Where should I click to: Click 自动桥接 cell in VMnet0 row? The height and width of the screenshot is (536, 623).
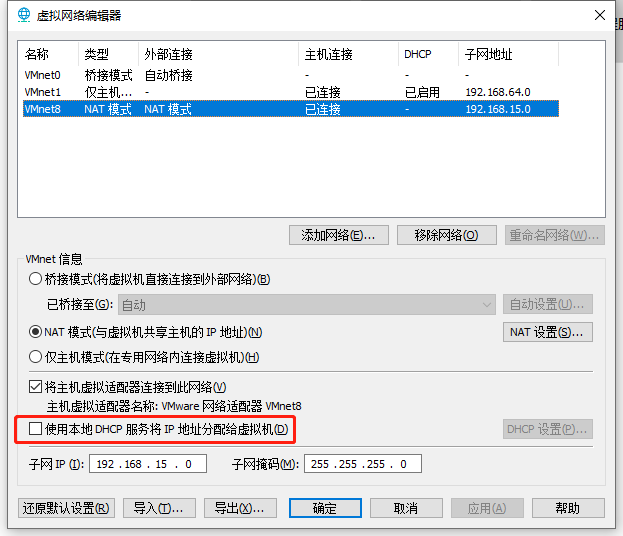pyautogui.click(x=168, y=75)
